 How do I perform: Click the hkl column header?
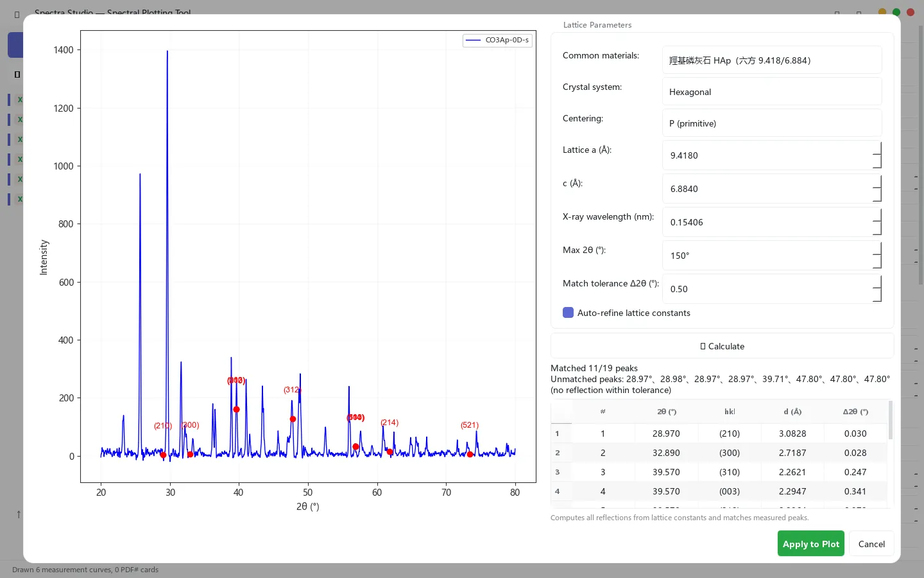pyautogui.click(x=730, y=412)
